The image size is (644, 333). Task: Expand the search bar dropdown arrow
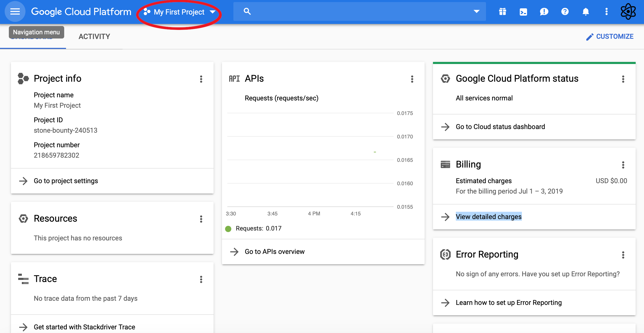click(476, 11)
